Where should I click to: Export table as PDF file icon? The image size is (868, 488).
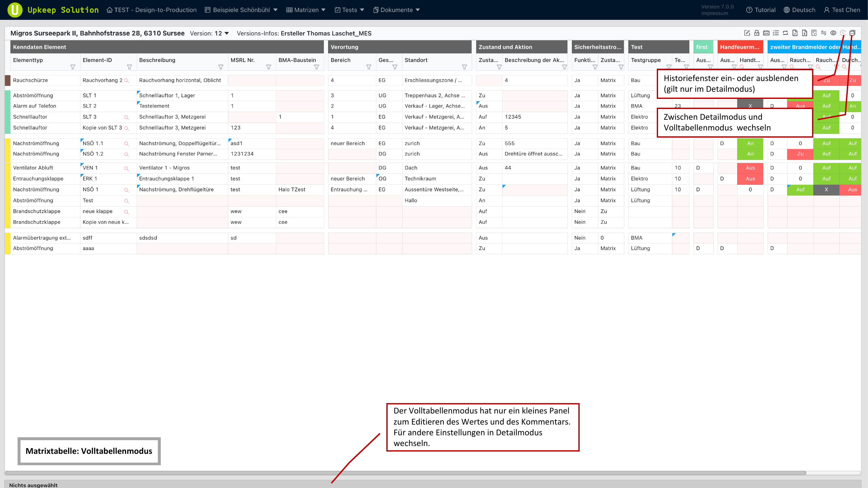pos(795,33)
